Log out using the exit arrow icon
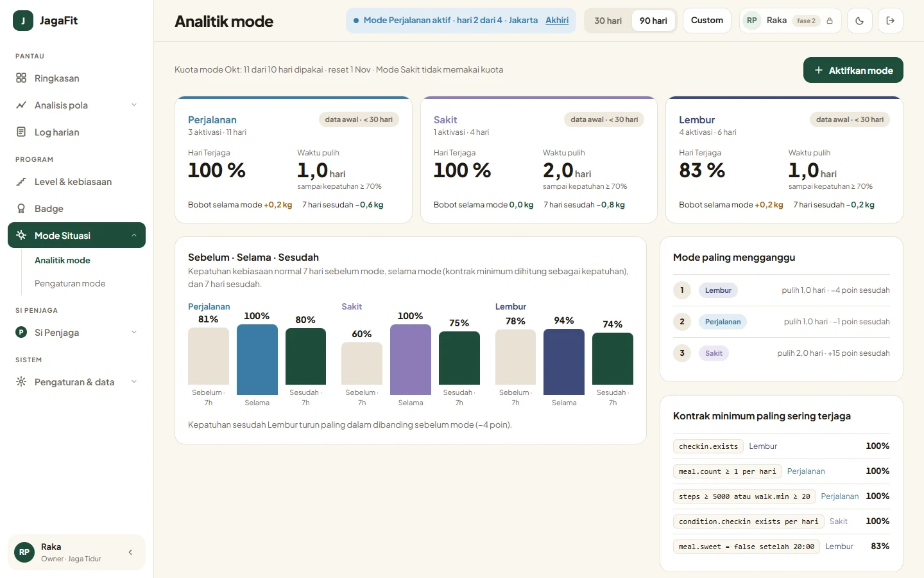This screenshot has height=578, width=924. (x=891, y=21)
